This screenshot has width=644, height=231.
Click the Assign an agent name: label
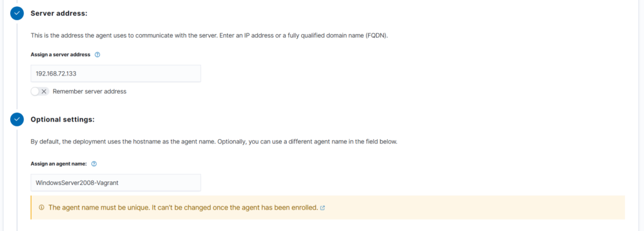(58, 164)
